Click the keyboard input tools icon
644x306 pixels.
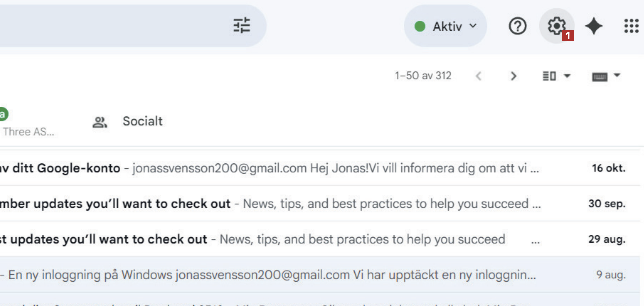[599, 77]
